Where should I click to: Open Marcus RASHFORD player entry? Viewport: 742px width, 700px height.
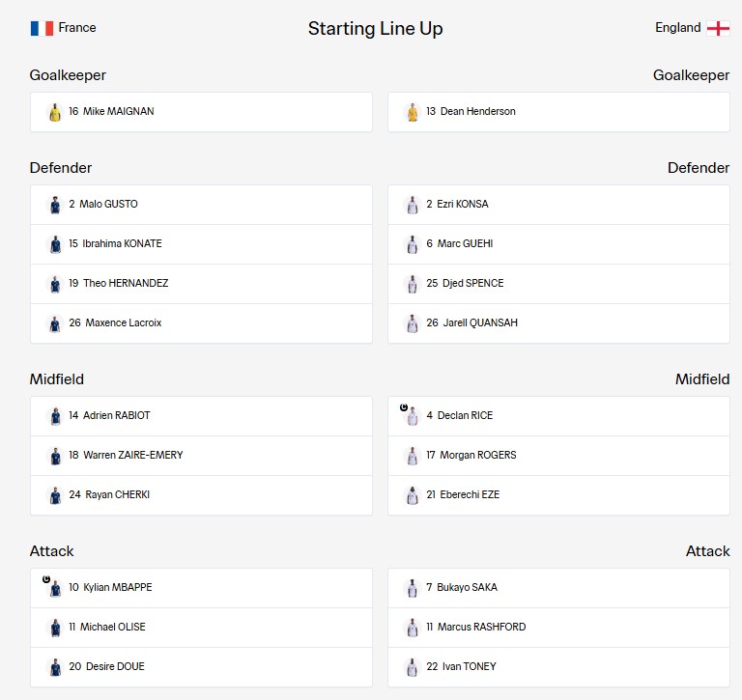(x=558, y=628)
